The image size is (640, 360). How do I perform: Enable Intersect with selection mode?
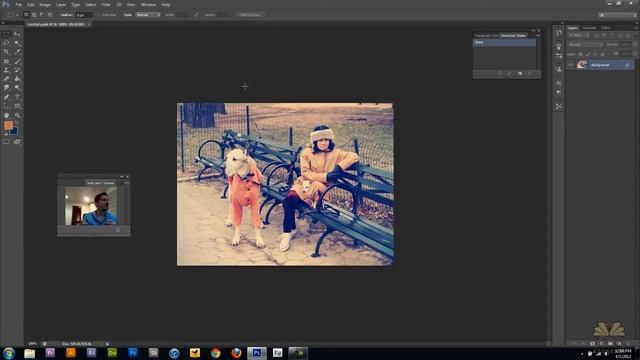point(50,15)
